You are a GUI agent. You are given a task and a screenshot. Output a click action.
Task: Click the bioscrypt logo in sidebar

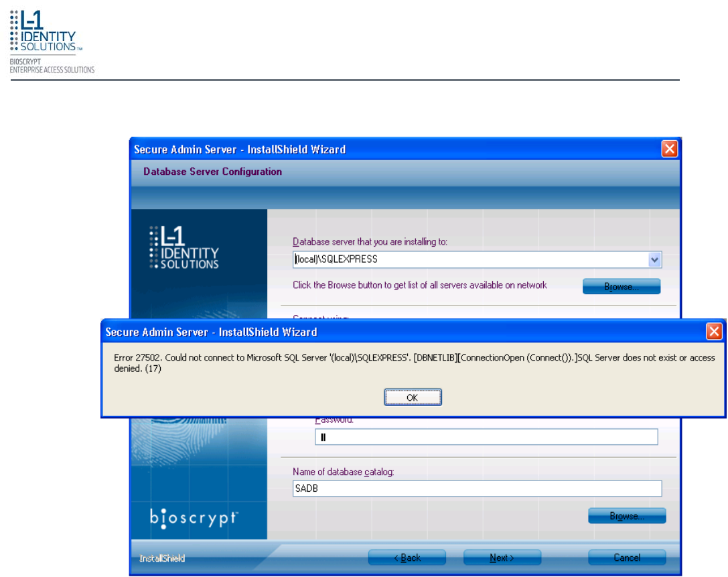point(194,518)
